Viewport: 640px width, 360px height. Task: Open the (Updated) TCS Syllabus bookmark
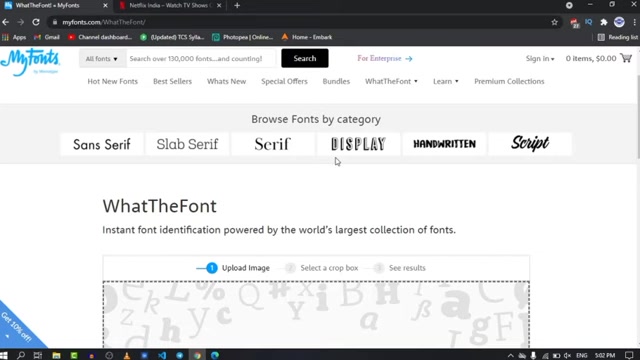pyautogui.click(x=172, y=37)
